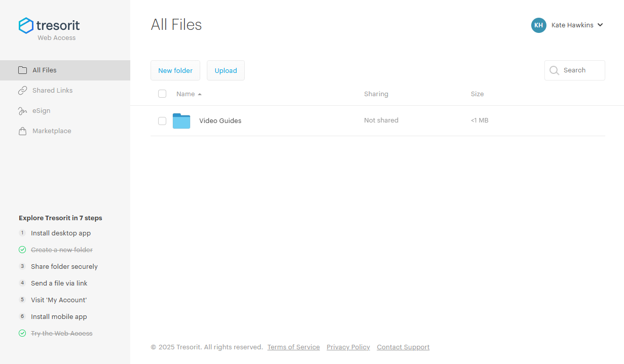
Task: Open the Video Guides folder icon
Action: click(x=181, y=120)
